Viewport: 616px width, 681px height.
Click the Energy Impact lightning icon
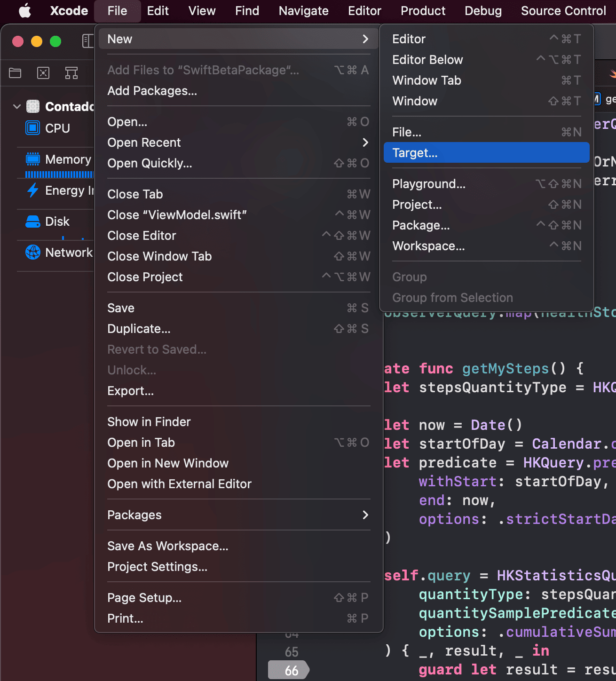click(32, 190)
